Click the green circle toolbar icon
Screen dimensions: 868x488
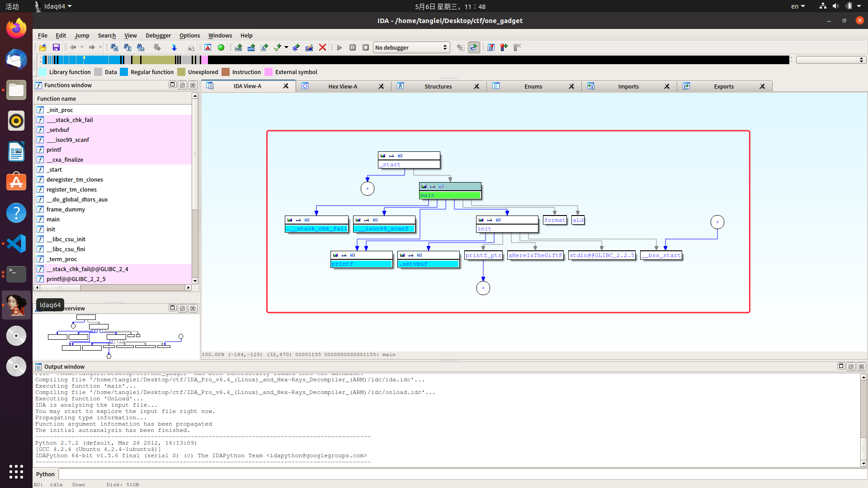(x=221, y=47)
